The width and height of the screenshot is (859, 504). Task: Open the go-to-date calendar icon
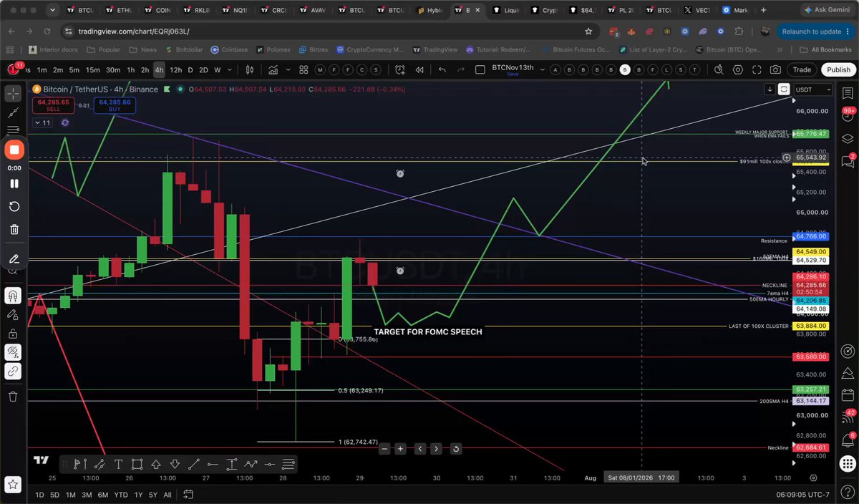coord(188,495)
